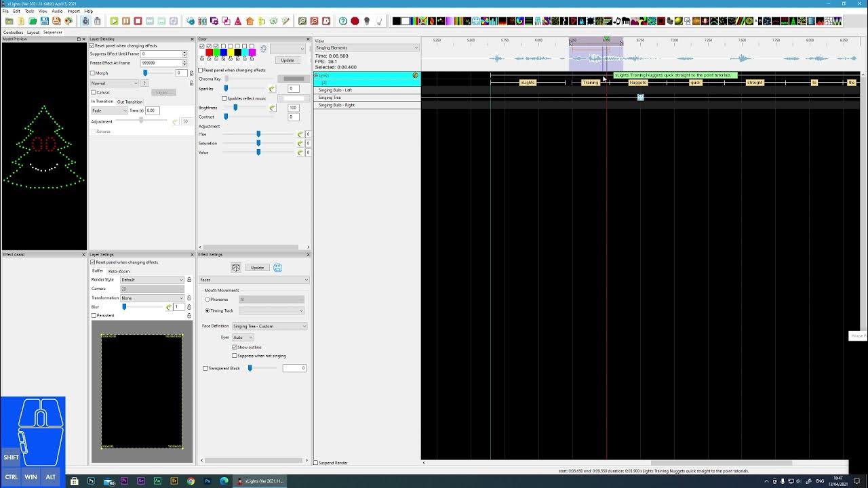Screen dimensions: 868x488
Task: Click the Saturation slider handle
Action: tap(258, 143)
